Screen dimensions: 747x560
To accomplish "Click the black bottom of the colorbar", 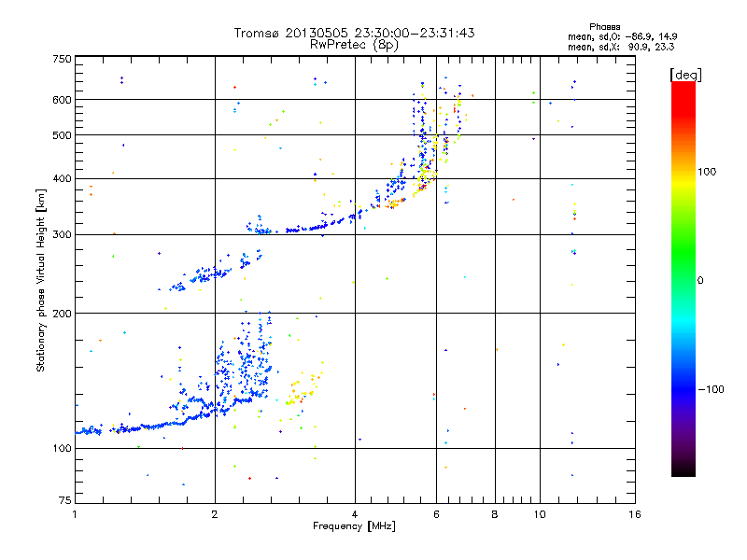I will pos(684,471).
